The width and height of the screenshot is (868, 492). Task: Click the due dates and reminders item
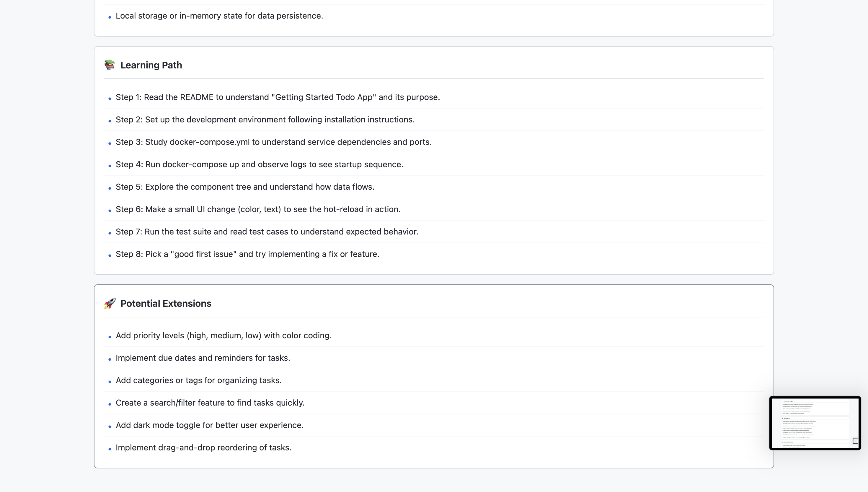click(x=203, y=358)
